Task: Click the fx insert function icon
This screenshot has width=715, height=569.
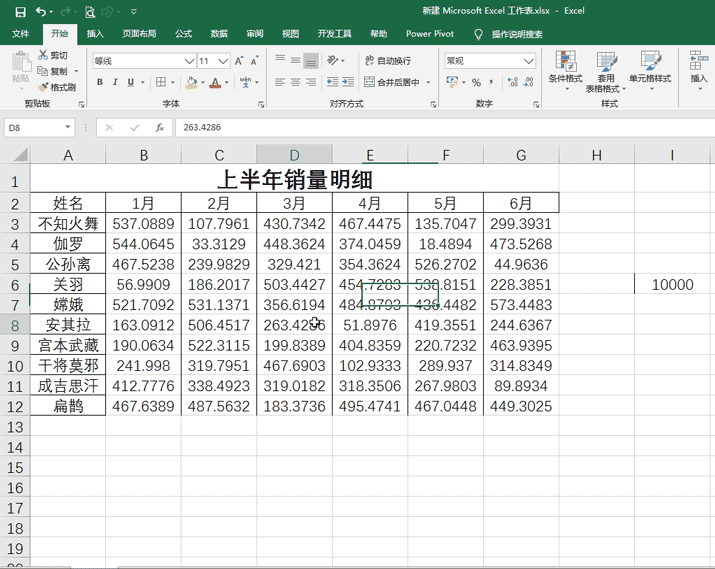Action: 160,128
